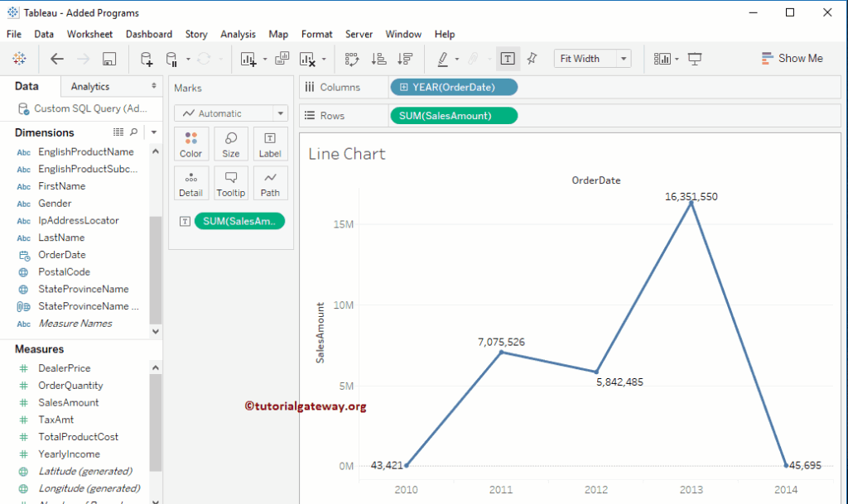Image resolution: width=848 pixels, height=504 pixels.
Task: Open the Analysis menu
Action: pyautogui.click(x=238, y=34)
